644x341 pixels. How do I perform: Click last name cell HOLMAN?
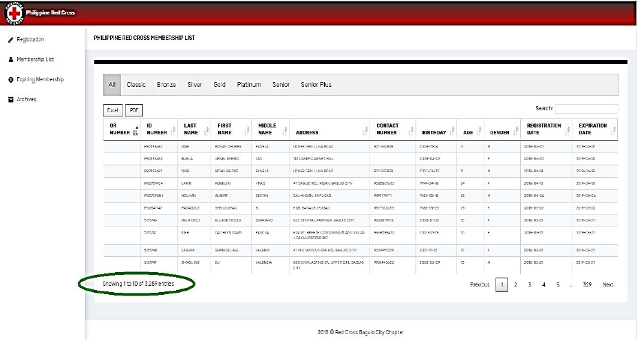coord(189,196)
